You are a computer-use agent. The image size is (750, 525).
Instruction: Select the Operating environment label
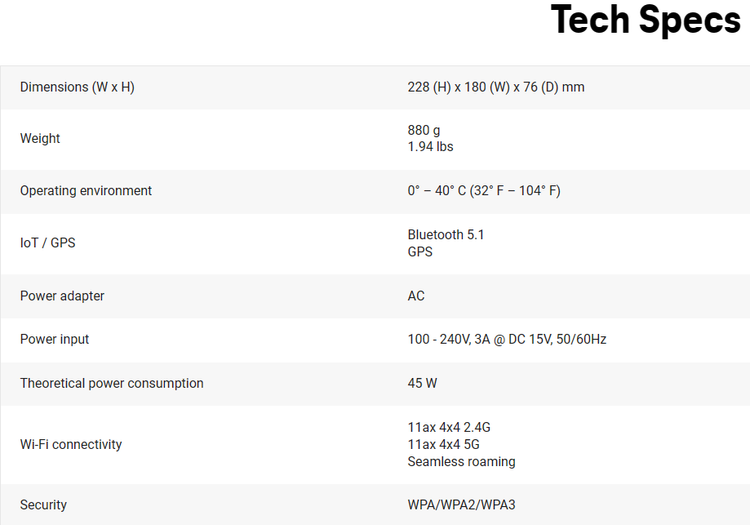tap(86, 191)
